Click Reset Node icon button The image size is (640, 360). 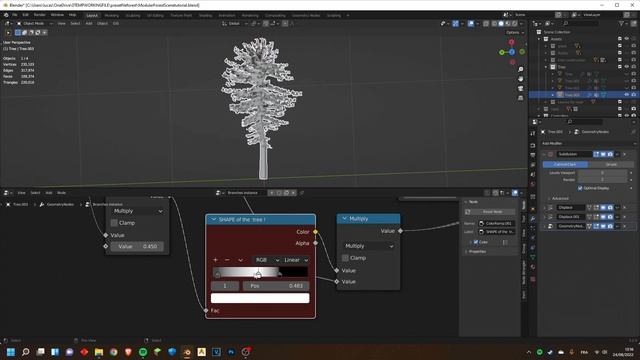point(489,212)
